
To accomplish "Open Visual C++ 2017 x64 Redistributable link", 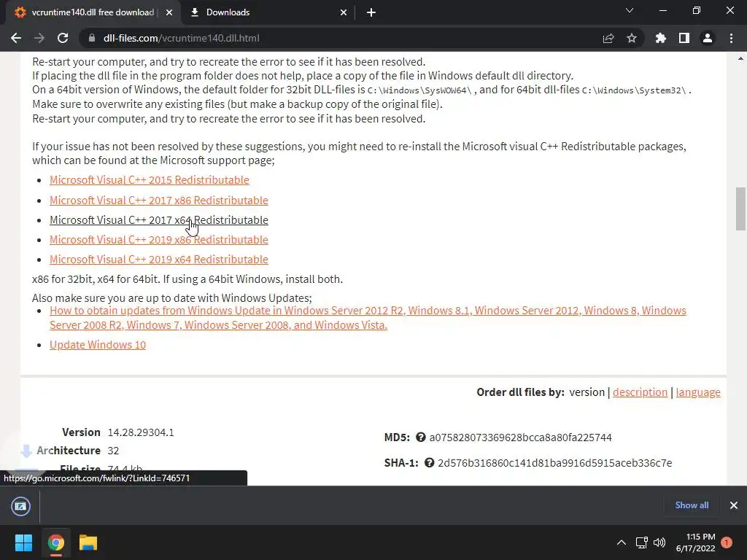I will tap(158, 220).
